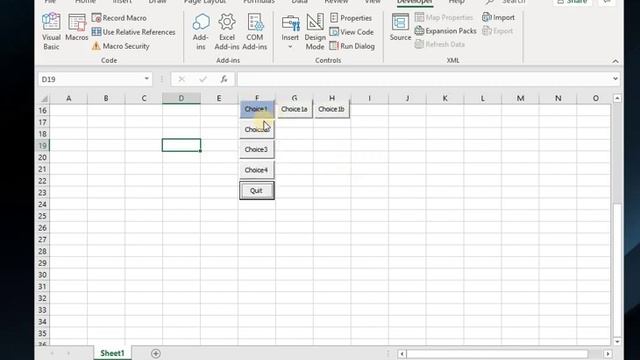Screen dimensions: 640x360
Task: Click the Select All corner triangle
Action: pyautogui.click(x=44, y=98)
